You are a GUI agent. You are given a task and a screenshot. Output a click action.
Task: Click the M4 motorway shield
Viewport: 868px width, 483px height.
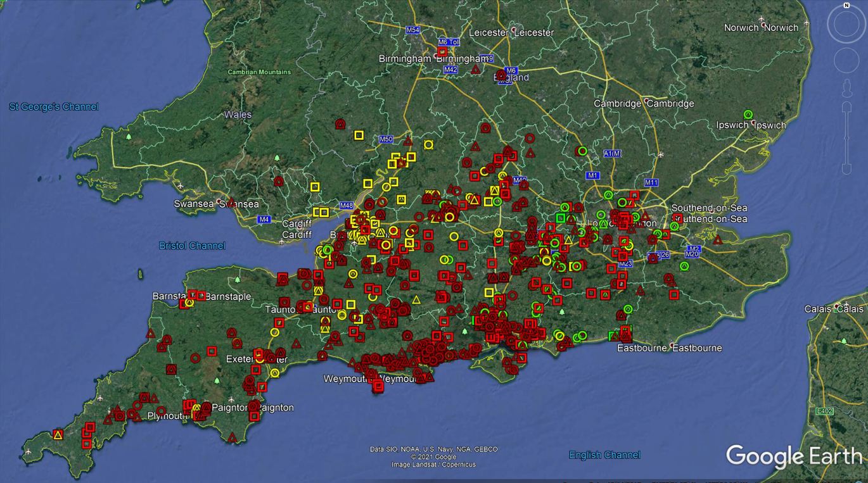click(x=264, y=220)
